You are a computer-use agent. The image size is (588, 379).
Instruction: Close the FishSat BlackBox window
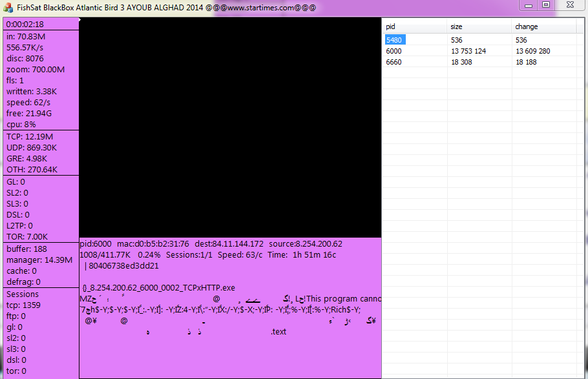[x=569, y=5]
